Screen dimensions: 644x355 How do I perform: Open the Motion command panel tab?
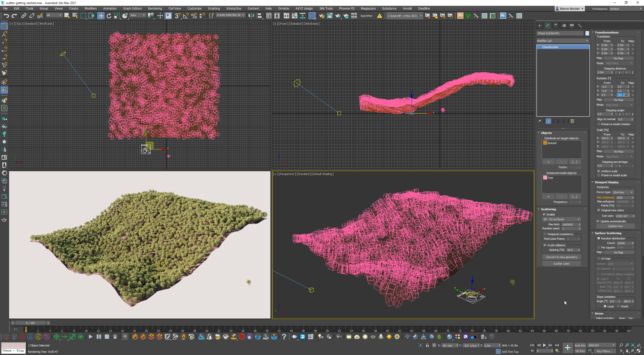click(564, 26)
